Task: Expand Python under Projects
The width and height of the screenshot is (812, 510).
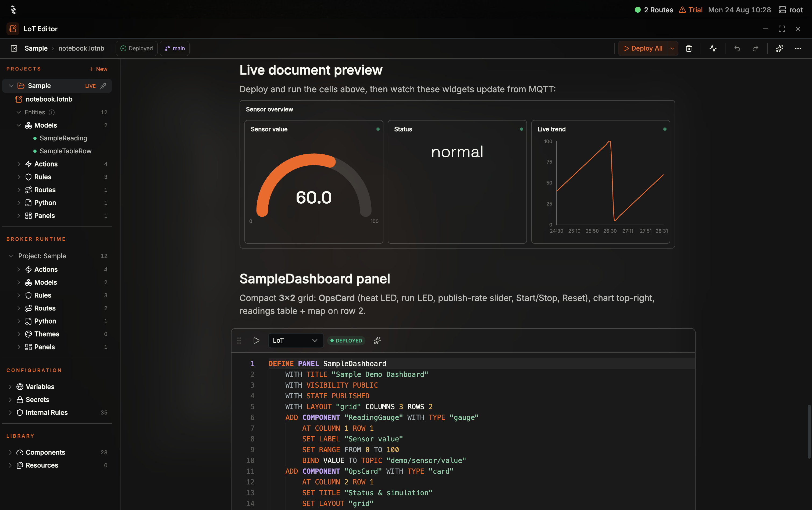Action: coord(19,203)
